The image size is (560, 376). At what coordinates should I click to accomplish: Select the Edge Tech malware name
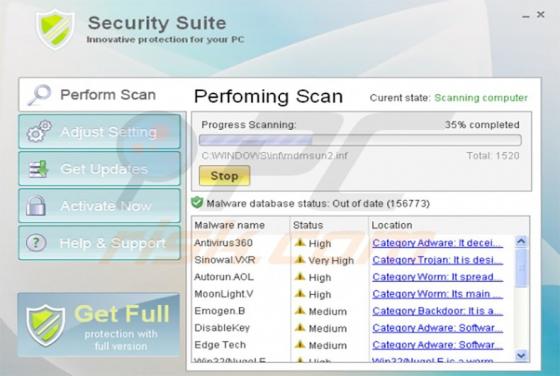pyautogui.click(x=220, y=345)
